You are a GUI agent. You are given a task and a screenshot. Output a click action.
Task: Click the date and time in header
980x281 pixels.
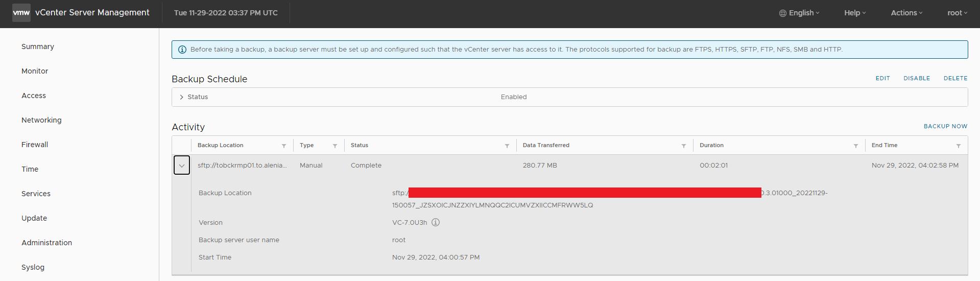pos(226,13)
